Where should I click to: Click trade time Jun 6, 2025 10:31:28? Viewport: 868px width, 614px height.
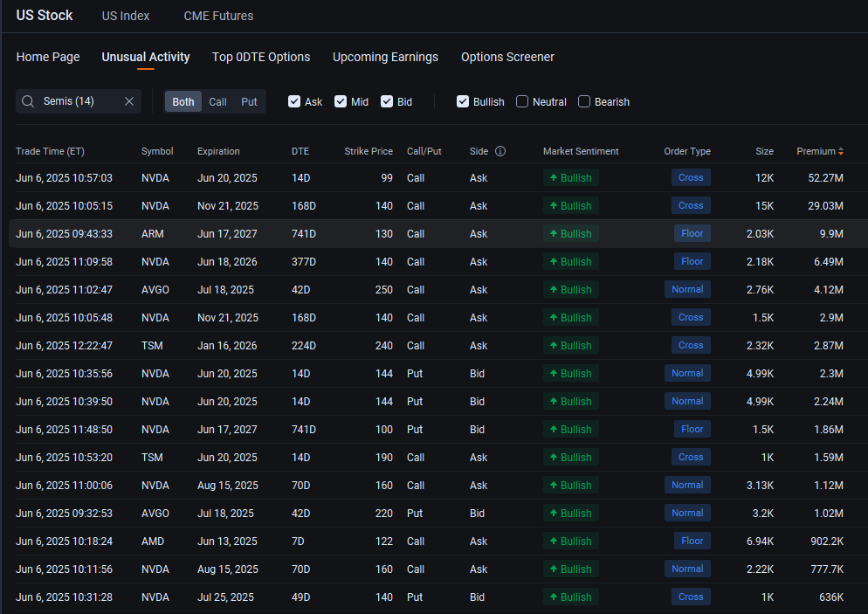tap(65, 597)
